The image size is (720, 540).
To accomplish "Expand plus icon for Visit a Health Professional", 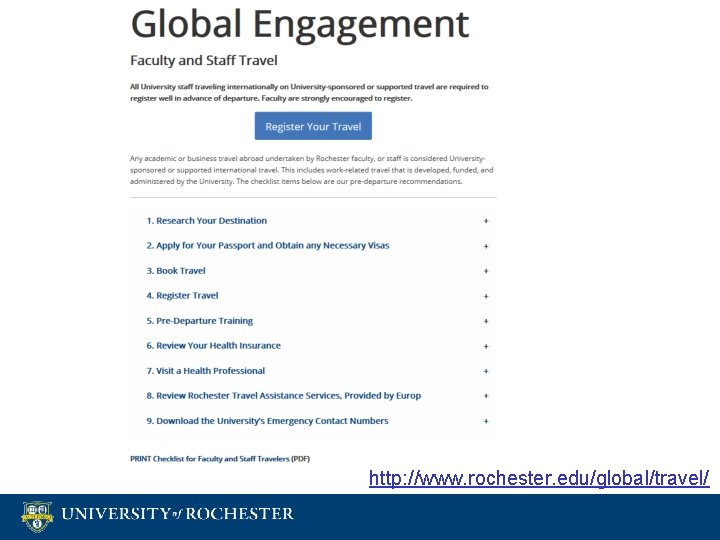I will 486,371.
